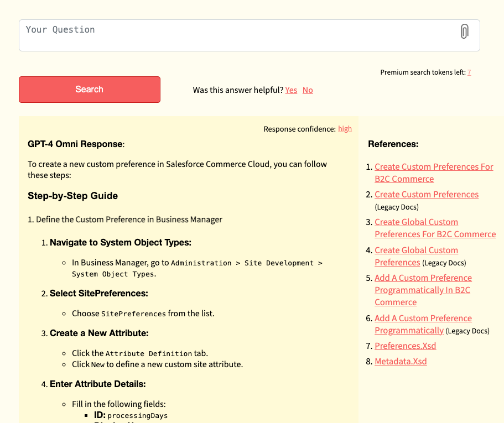Click the processingDays ID value text
The height and width of the screenshot is (423, 504).
click(x=137, y=415)
